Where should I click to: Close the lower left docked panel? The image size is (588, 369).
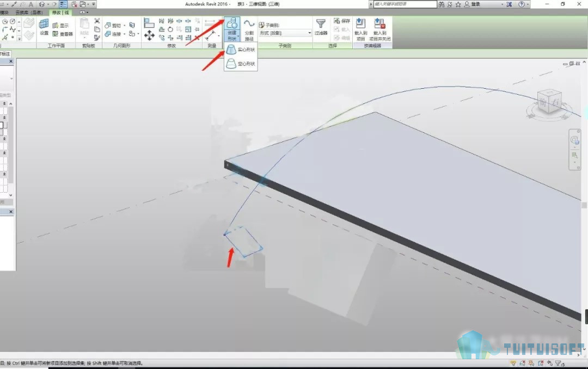pos(11,212)
